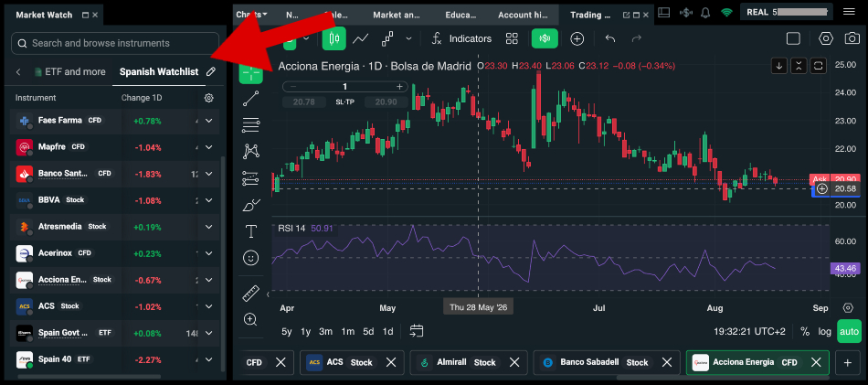Edit the Spanish Watchlist with pencil icon

pos(210,71)
